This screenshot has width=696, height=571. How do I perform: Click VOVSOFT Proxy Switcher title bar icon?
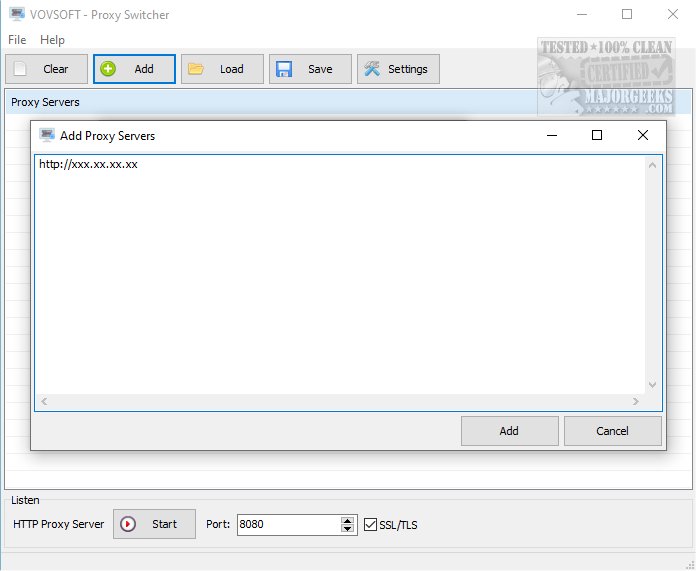coord(17,14)
